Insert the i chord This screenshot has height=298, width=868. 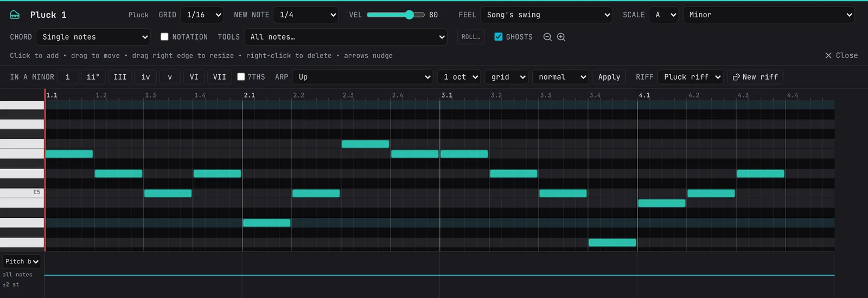click(x=68, y=77)
